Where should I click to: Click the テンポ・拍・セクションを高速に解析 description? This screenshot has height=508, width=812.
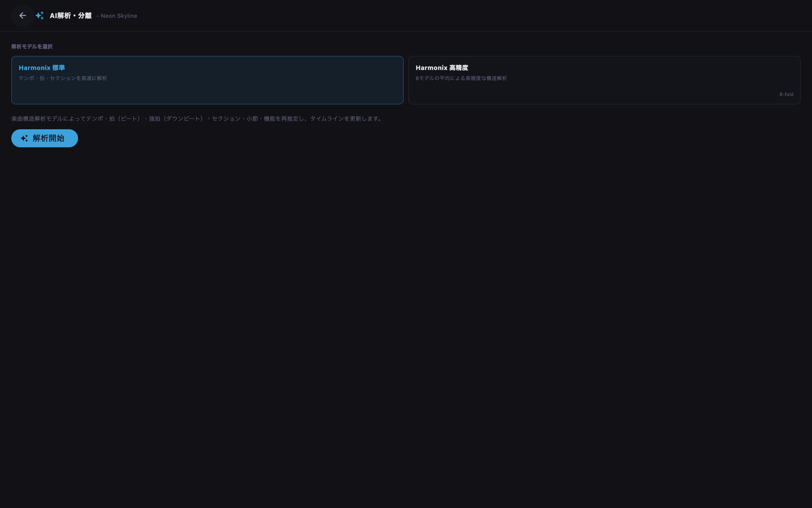tap(63, 78)
